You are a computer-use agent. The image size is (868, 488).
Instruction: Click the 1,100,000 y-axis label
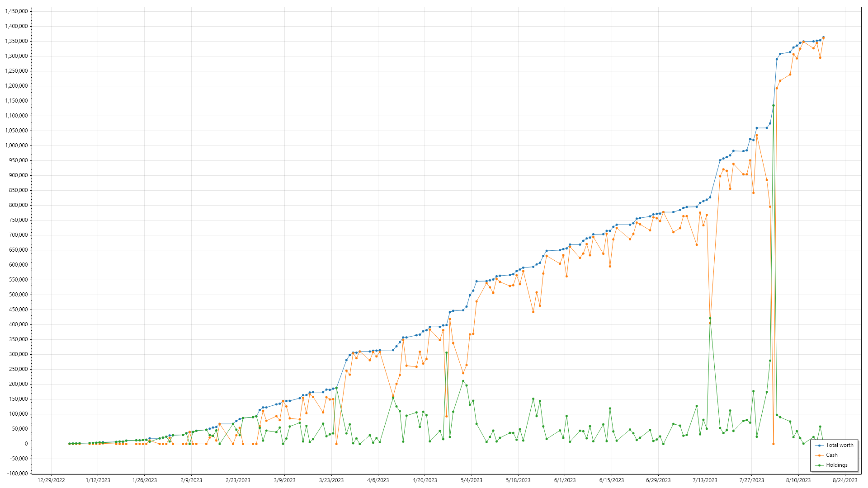(x=16, y=116)
